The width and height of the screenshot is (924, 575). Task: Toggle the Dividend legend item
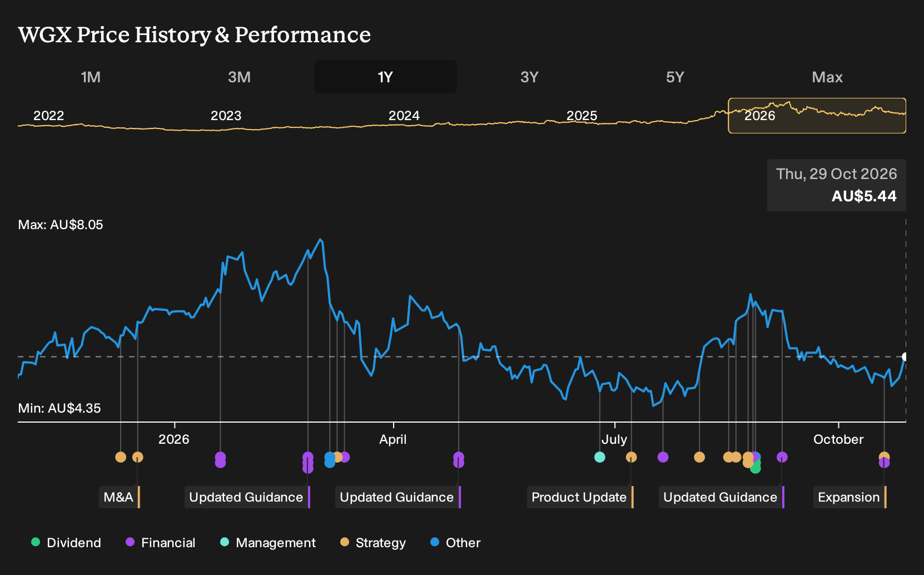[x=66, y=543]
